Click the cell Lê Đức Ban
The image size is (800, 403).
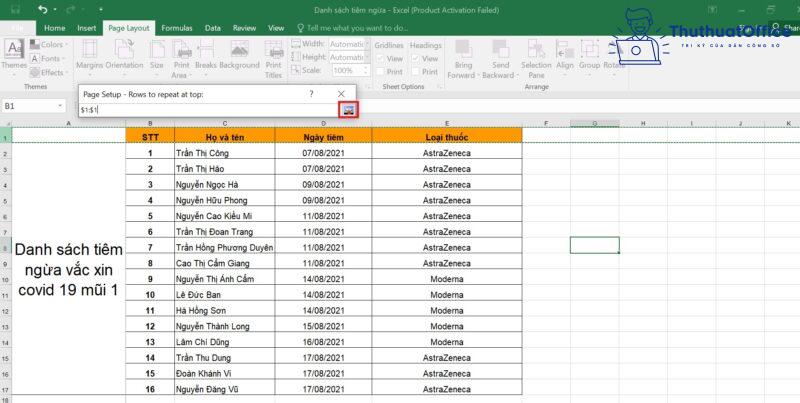pos(224,295)
